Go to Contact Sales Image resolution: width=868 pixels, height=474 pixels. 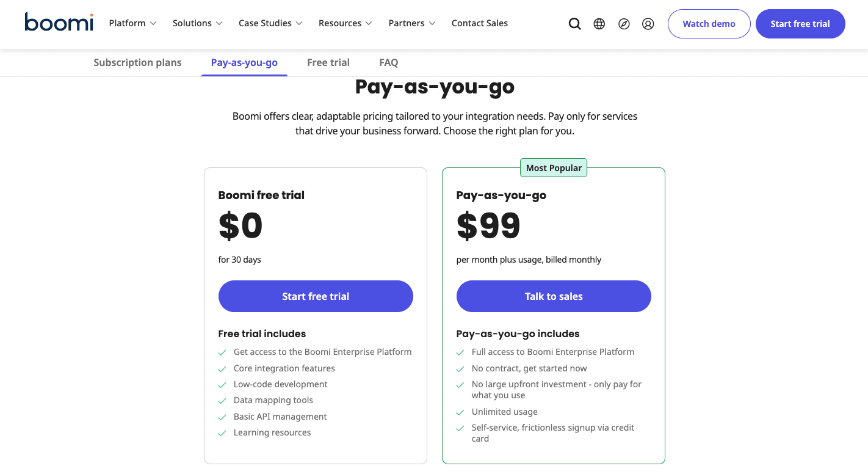click(479, 23)
